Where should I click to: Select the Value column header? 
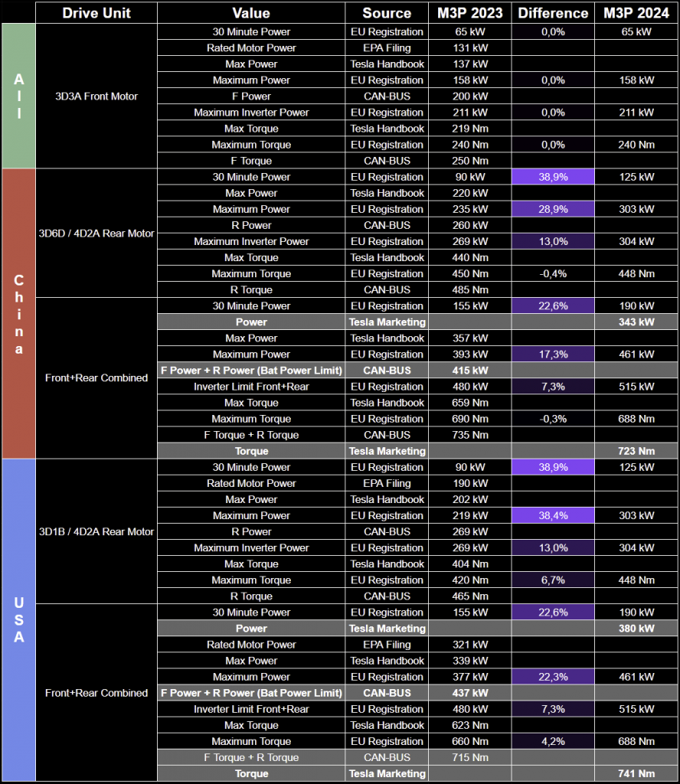tap(251, 13)
